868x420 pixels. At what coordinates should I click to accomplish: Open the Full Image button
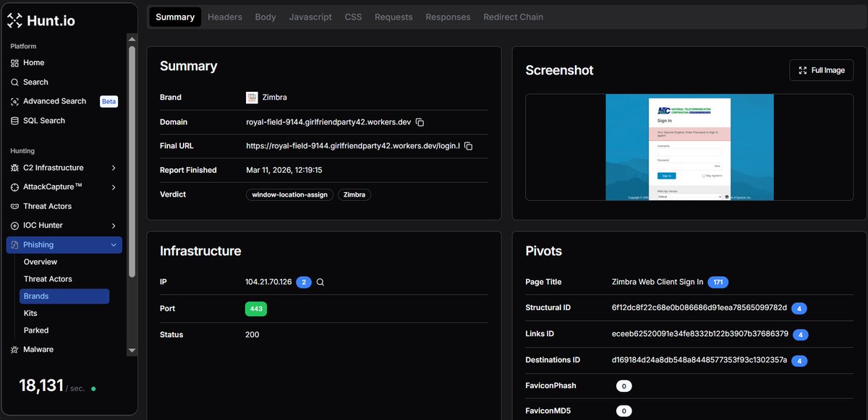(x=821, y=70)
